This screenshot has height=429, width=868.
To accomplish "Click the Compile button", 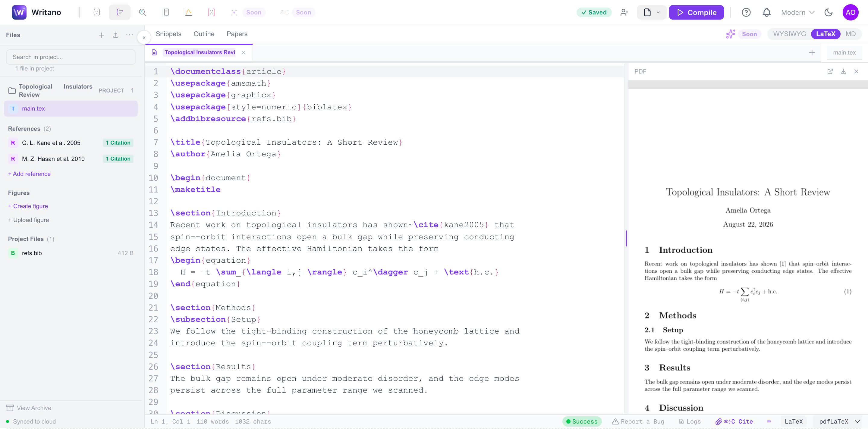I will [x=696, y=12].
